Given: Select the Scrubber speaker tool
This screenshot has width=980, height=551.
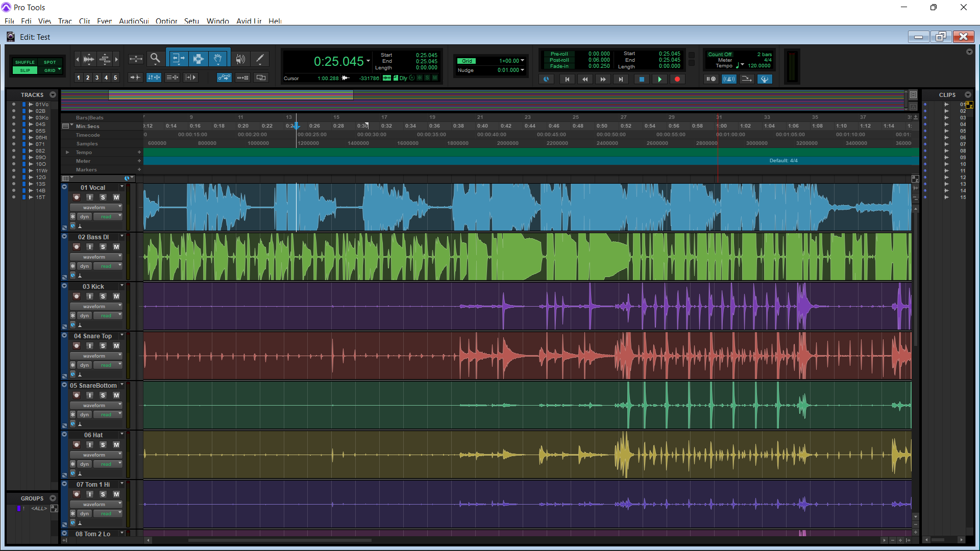Looking at the screenshot, I should point(240,59).
